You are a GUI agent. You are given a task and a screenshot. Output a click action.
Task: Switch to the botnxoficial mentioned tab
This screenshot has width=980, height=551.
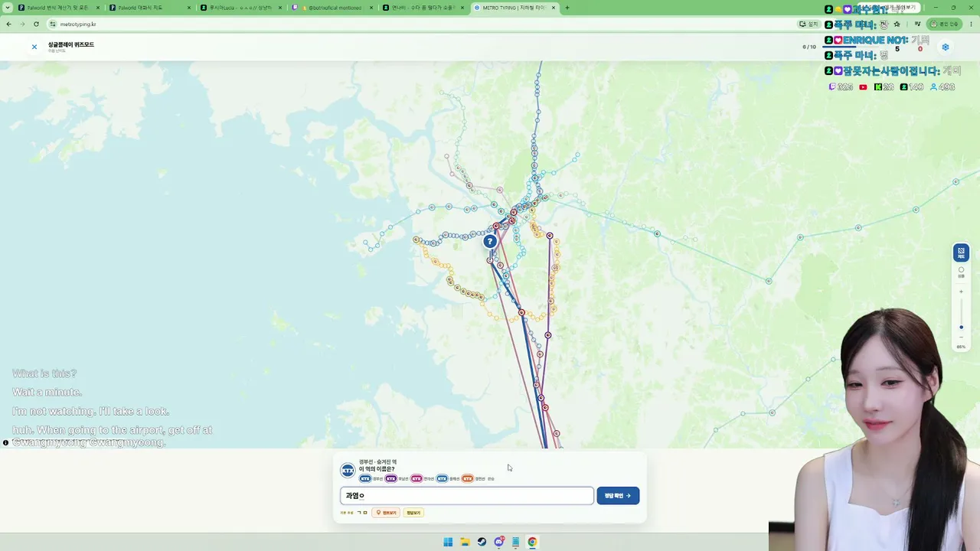[x=332, y=8]
